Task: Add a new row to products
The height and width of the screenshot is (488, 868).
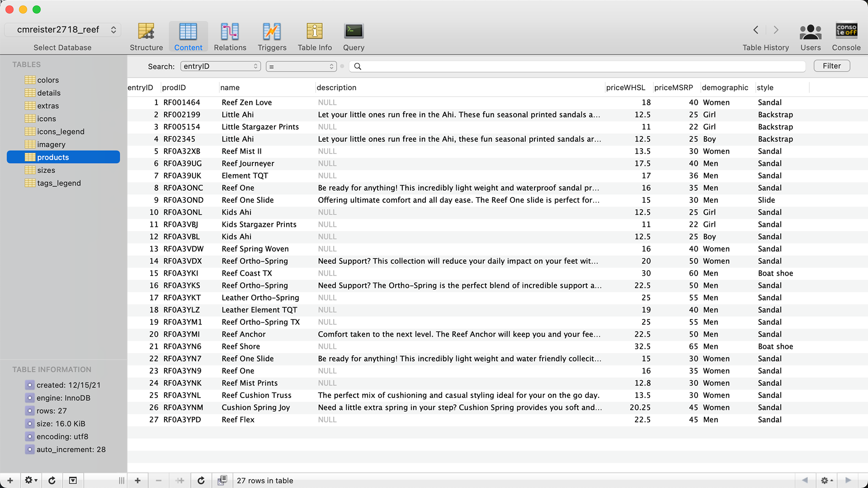Action: click(x=137, y=480)
